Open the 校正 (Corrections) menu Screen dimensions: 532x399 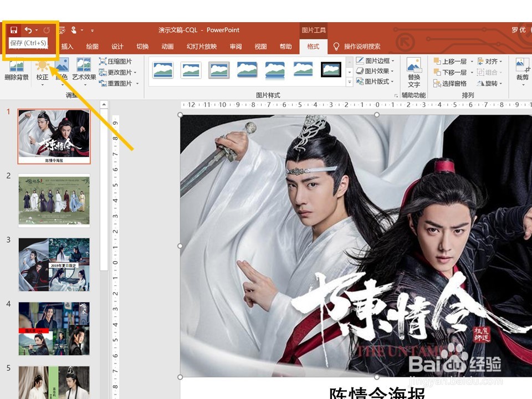43,71
